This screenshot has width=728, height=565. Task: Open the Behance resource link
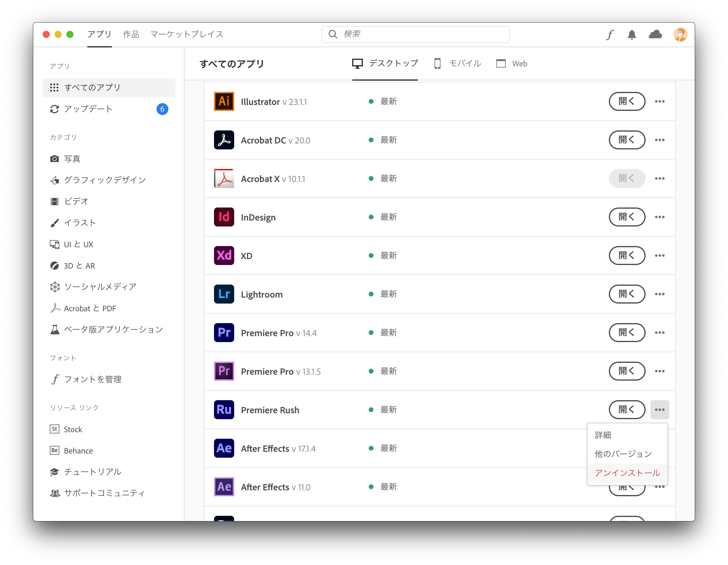[78, 451]
